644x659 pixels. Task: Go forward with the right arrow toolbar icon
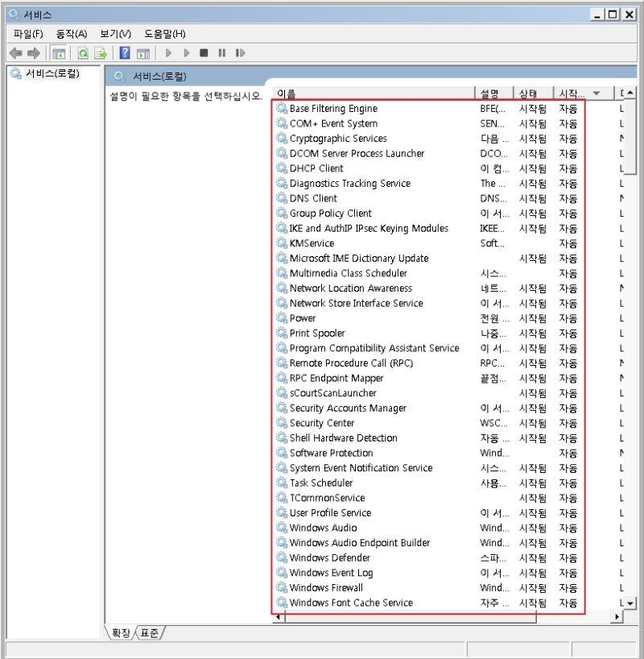coord(34,53)
